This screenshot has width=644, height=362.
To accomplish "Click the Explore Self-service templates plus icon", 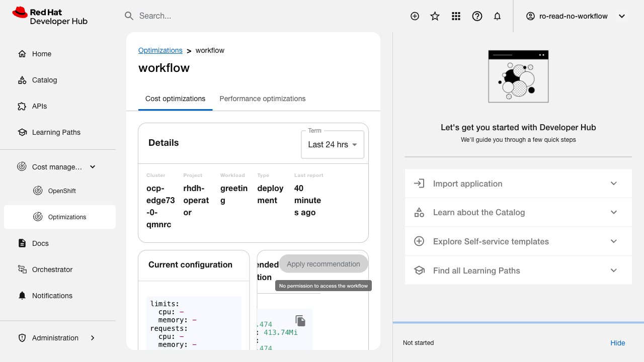I will [419, 241].
